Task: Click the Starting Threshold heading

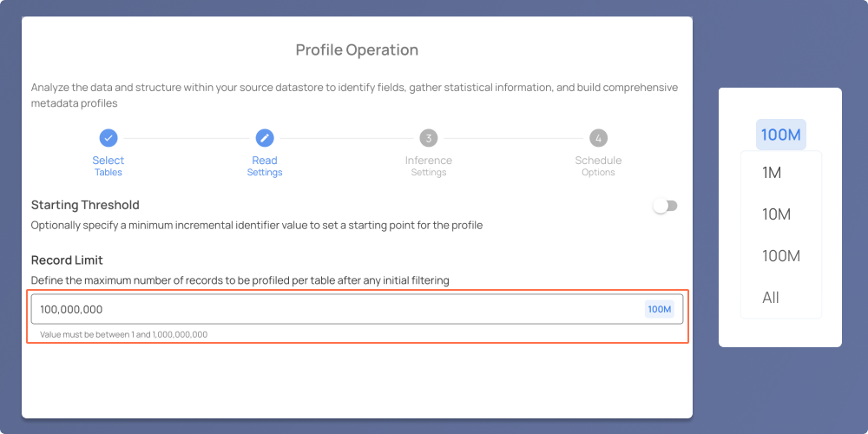Action: tap(85, 205)
